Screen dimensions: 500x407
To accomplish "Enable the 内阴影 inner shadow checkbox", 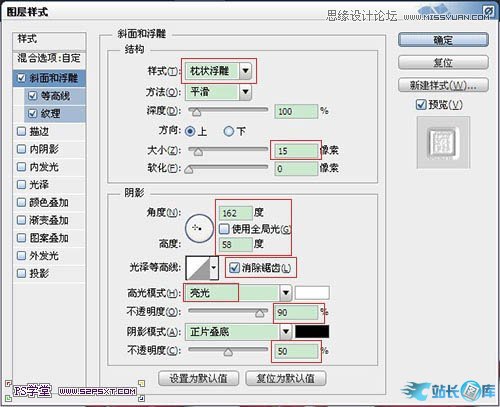I will [x=21, y=149].
